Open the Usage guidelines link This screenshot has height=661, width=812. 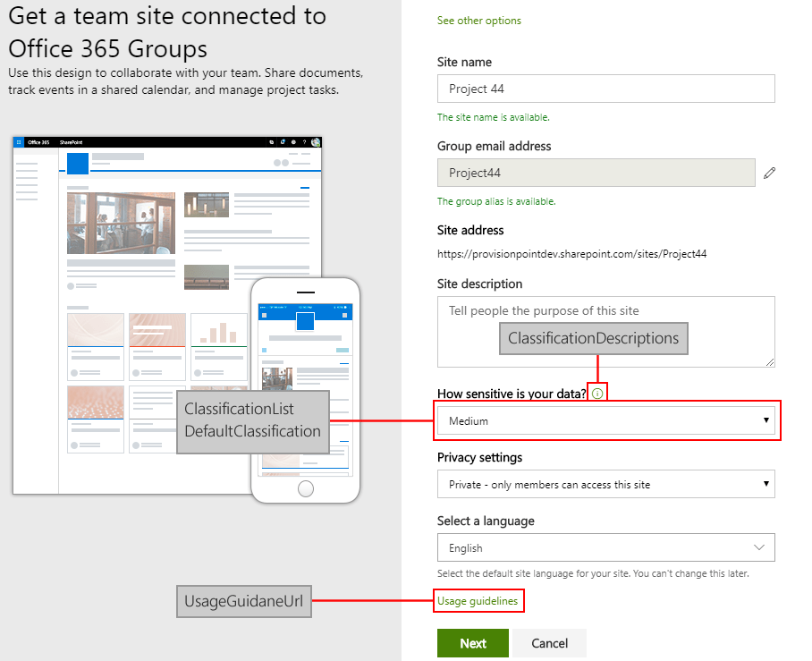(478, 600)
